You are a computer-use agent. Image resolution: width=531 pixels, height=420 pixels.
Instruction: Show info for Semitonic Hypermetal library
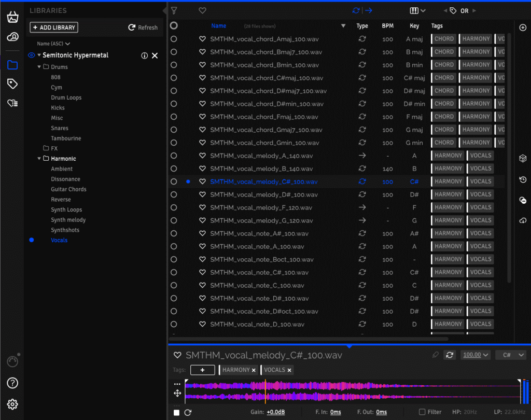(145, 55)
